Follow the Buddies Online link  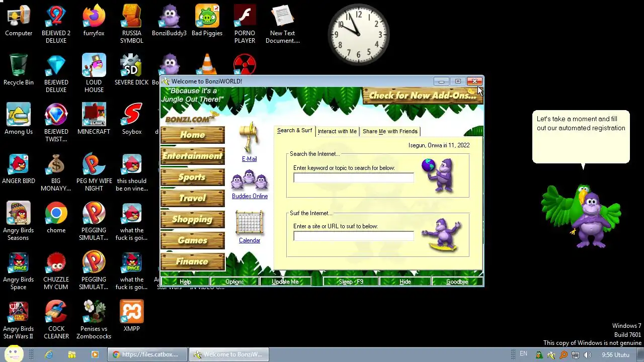pyautogui.click(x=250, y=196)
